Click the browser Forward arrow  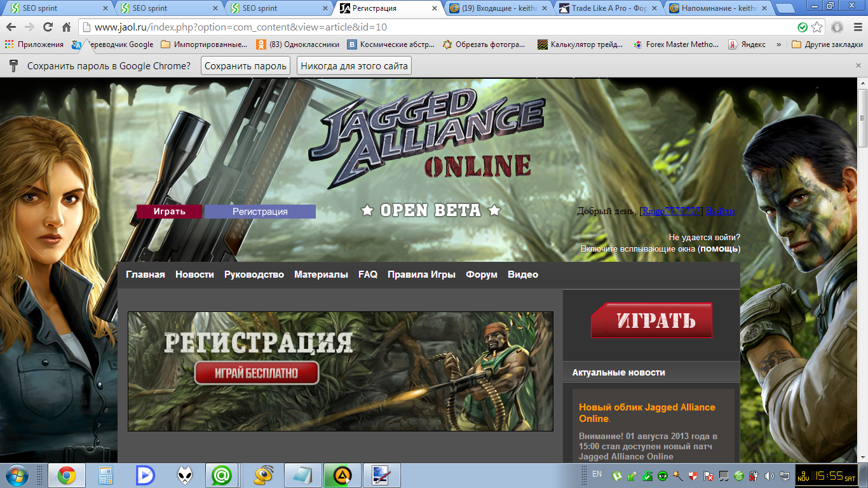point(29,27)
